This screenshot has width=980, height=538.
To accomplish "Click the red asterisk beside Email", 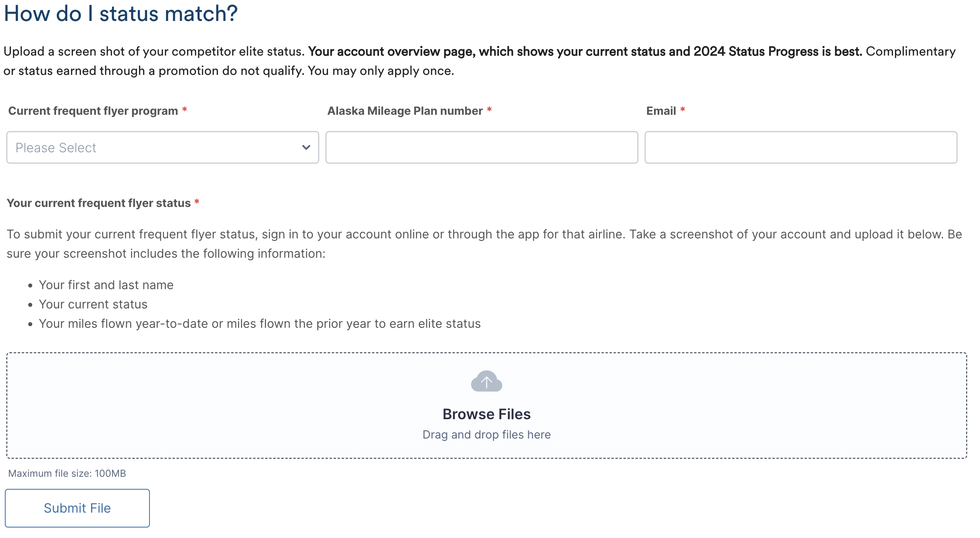I will (x=683, y=110).
